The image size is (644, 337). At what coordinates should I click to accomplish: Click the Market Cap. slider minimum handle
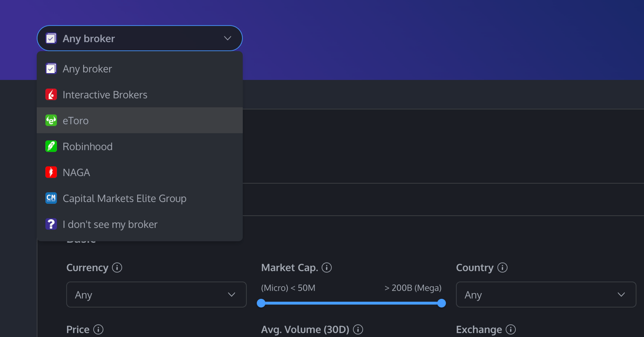261,303
